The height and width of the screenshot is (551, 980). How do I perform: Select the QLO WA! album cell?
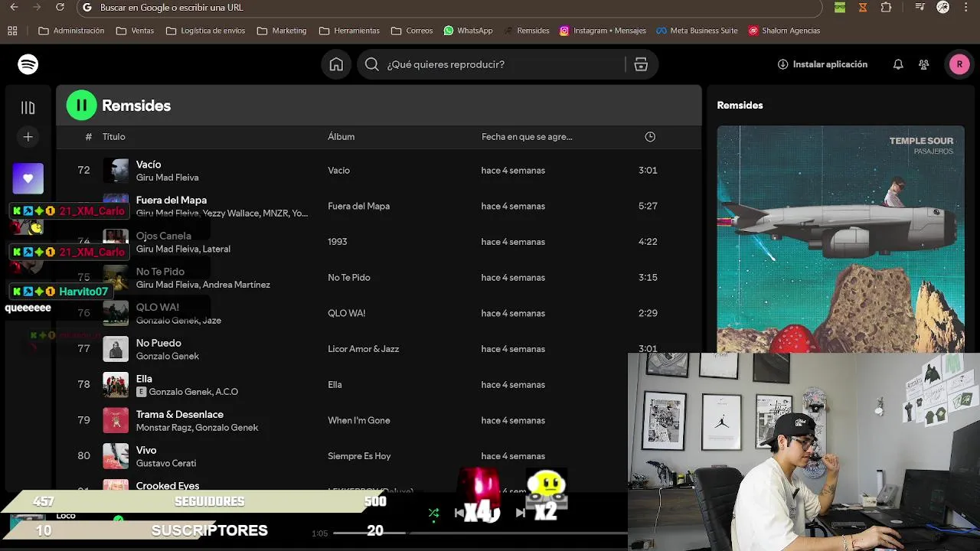point(346,313)
